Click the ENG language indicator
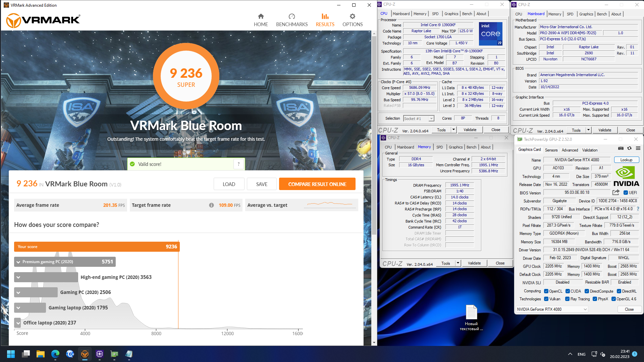 coord(581,354)
